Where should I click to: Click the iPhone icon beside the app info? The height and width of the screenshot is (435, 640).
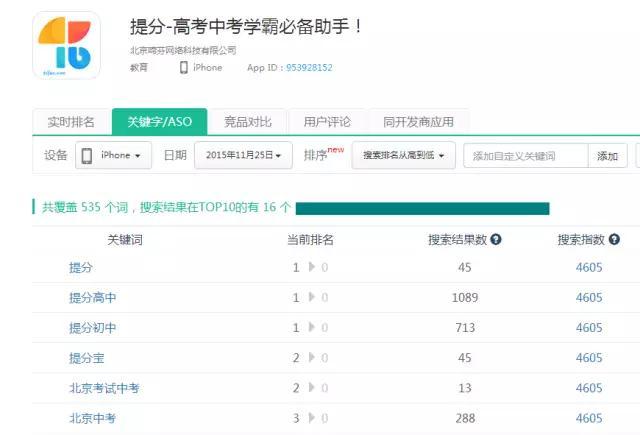184,67
